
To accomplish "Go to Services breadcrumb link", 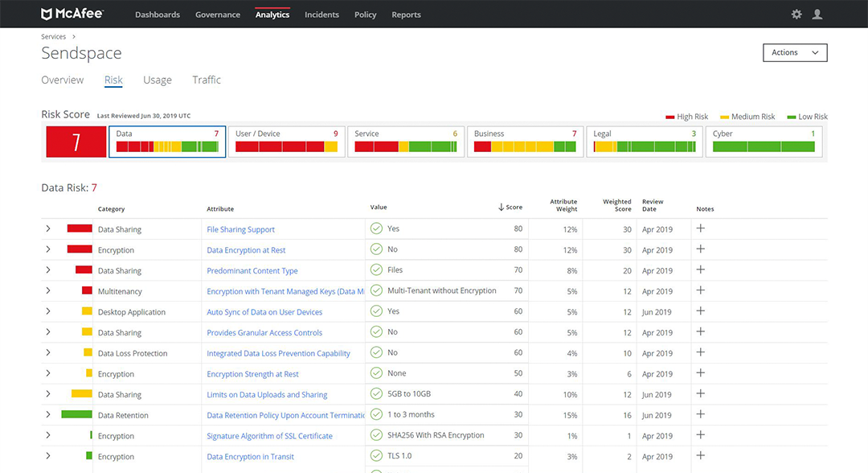I will click(x=53, y=36).
